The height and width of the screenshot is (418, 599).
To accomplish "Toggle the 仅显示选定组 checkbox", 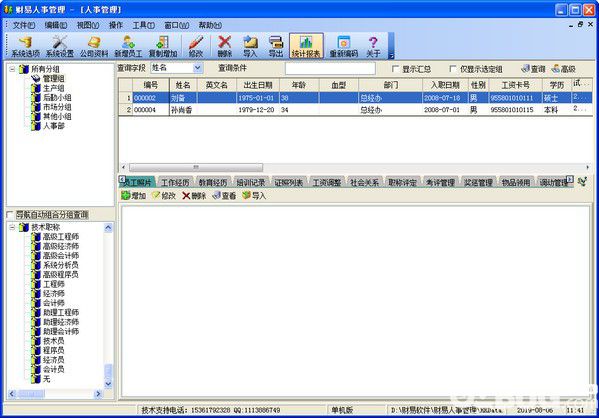I will click(452, 69).
